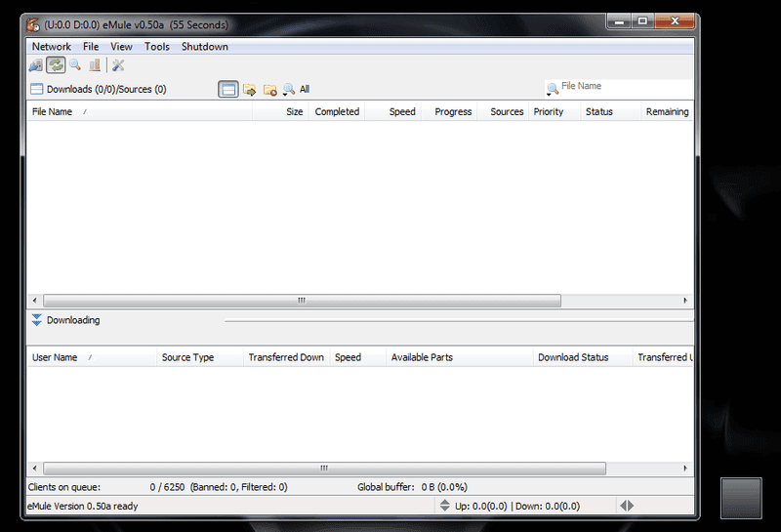Open the Search toolbar icon
The image size is (781, 532).
click(x=75, y=65)
